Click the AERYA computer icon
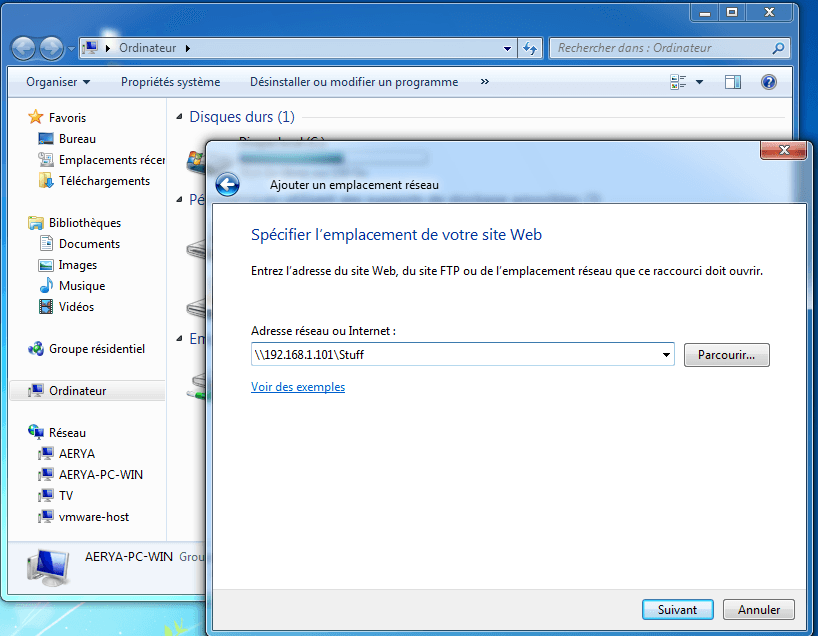818x636 pixels. coord(45,453)
